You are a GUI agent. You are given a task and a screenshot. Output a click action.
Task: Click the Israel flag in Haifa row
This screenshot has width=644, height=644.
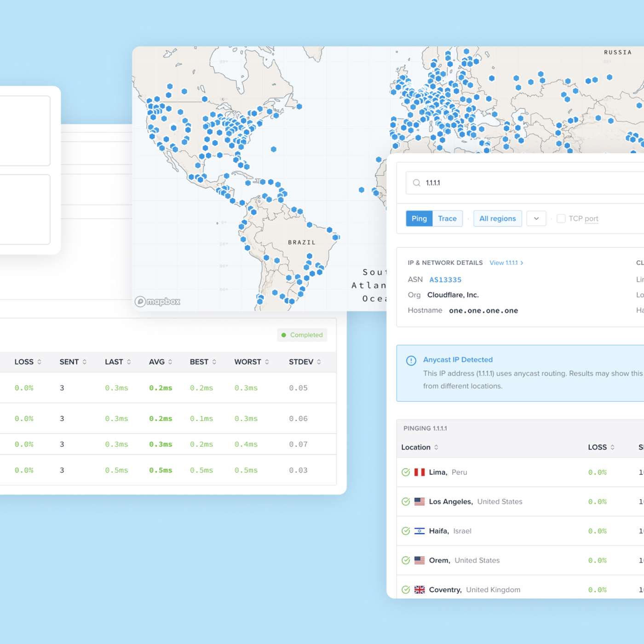pos(420,531)
